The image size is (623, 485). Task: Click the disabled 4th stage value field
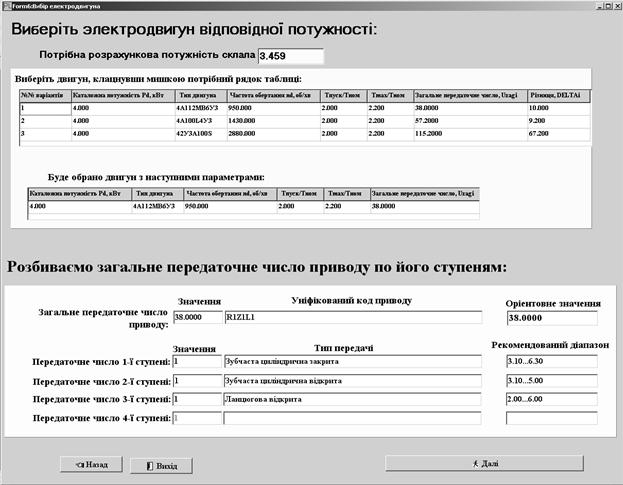[197, 418]
